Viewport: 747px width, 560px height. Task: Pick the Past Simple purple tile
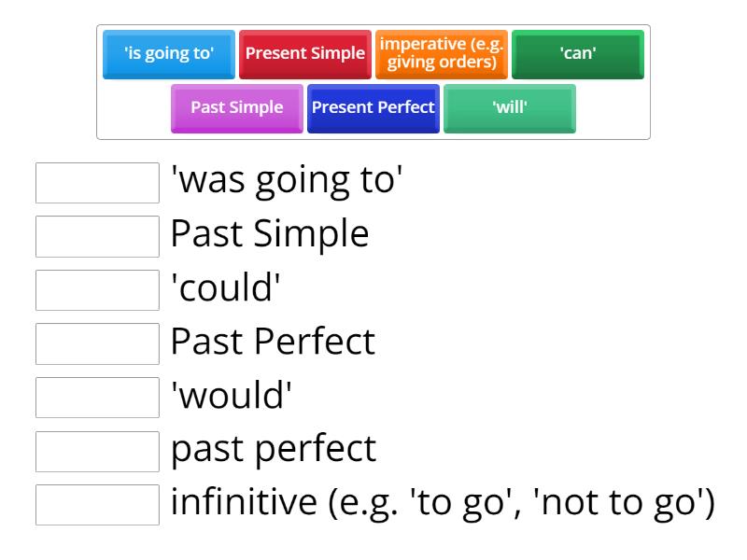pyautogui.click(x=237, y=107)
